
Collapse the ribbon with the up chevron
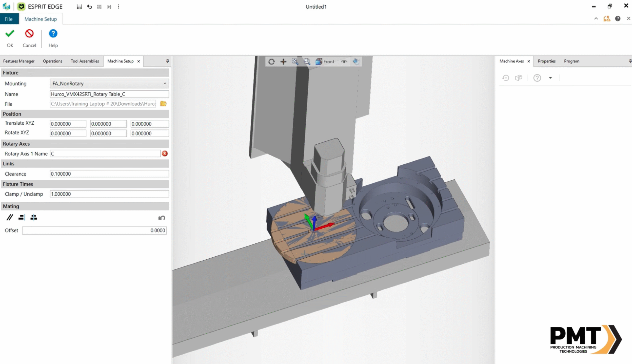tap(596, 19)
